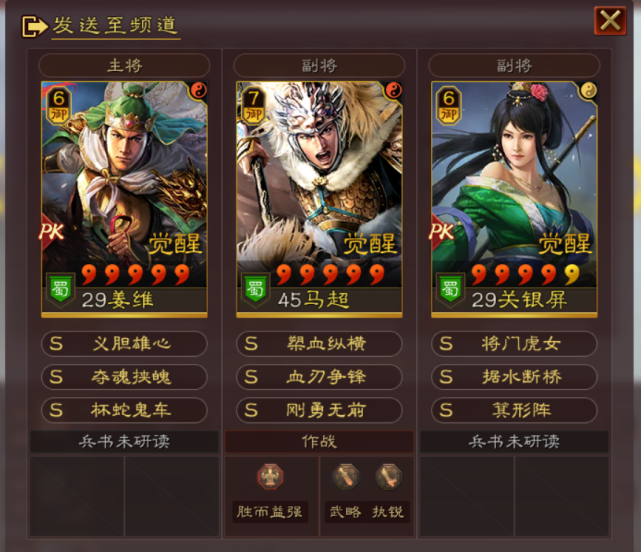Select the 执锐 war book icon
This screenshot has height=552, width=641.
point(388,477)
